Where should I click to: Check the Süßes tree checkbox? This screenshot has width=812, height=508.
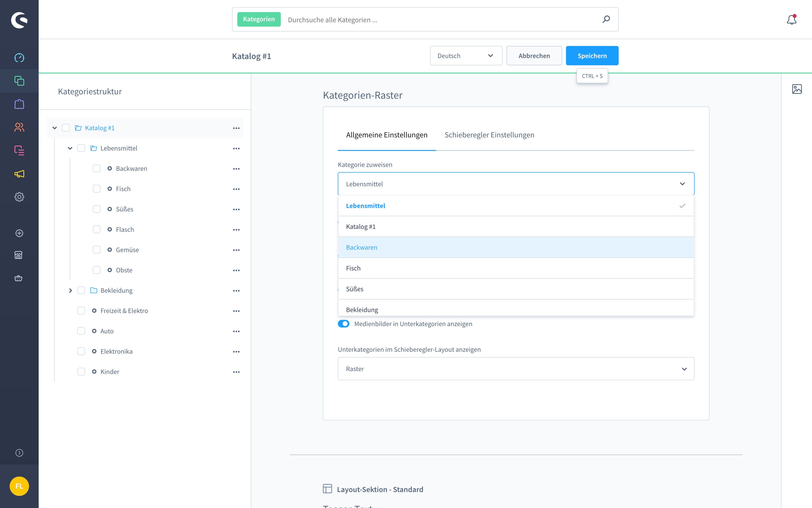point(97,209)
